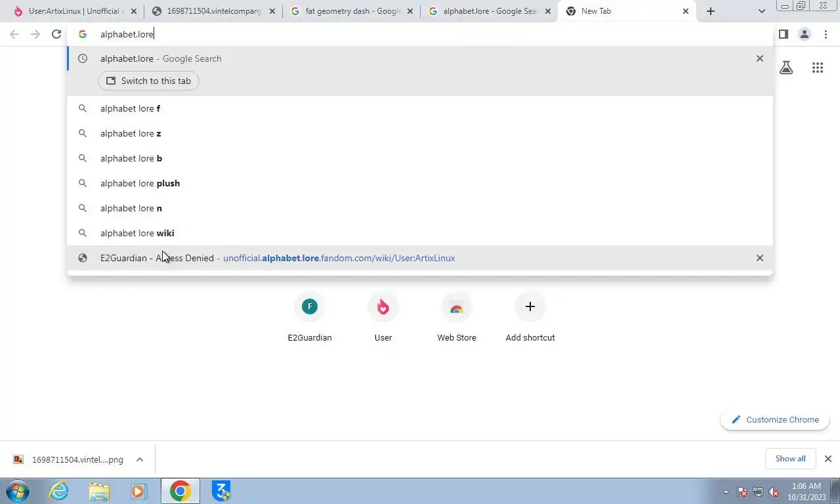The height and width of the screenshot is (504, 840).
Task: Select suggestion 'alphabet lore b'
Action: (x=420, y=158)
